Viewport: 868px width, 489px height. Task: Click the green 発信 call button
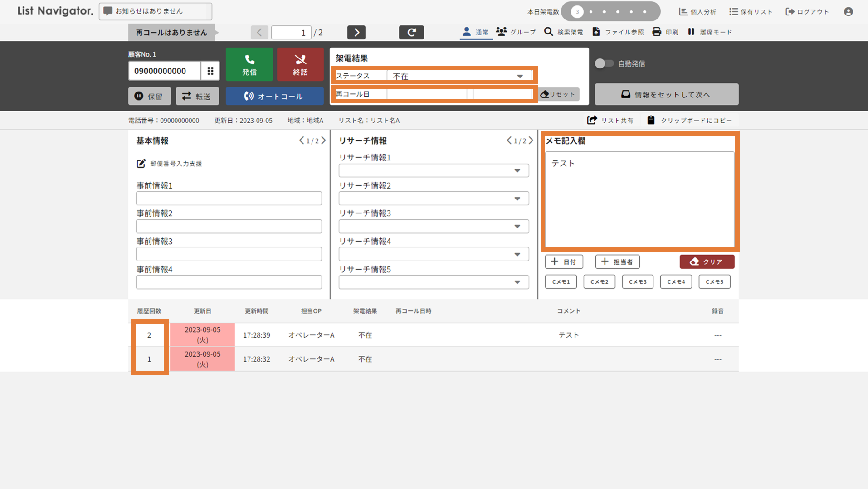coord(249,64)
